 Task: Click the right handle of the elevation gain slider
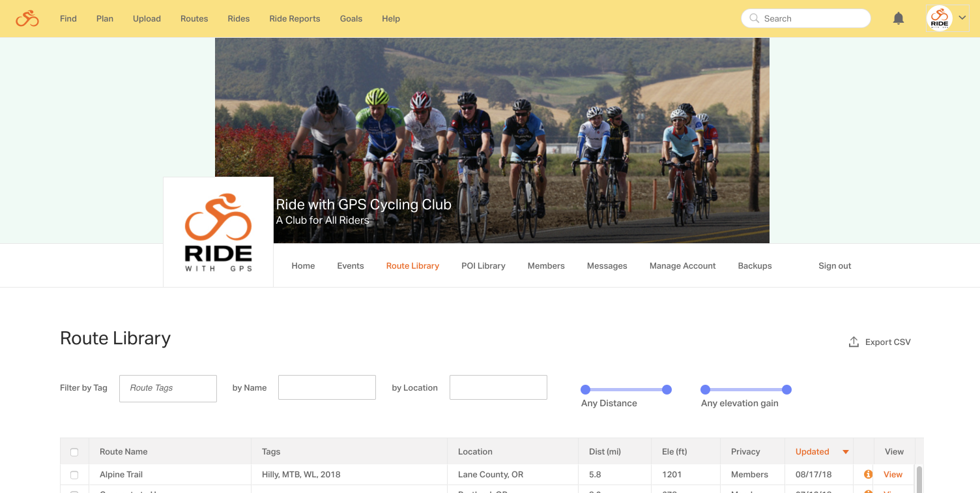[786, 389]
